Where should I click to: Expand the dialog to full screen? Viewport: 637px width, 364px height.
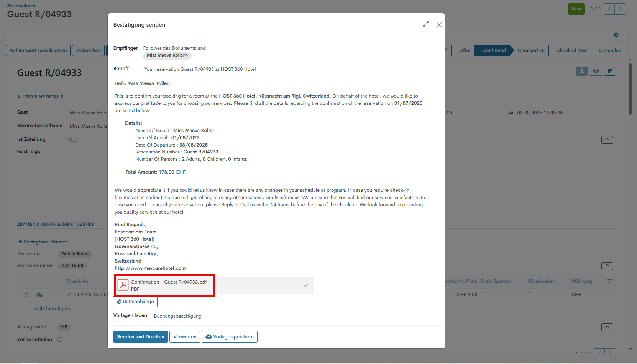click(x=426, y=24)
